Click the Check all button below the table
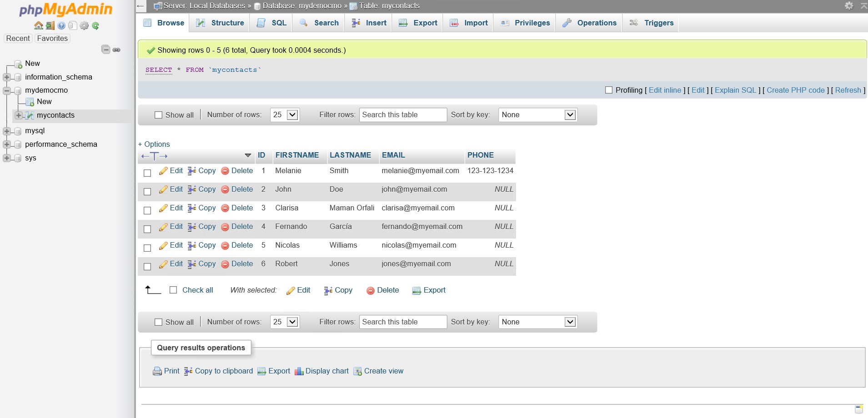 (x=191, y=290)
